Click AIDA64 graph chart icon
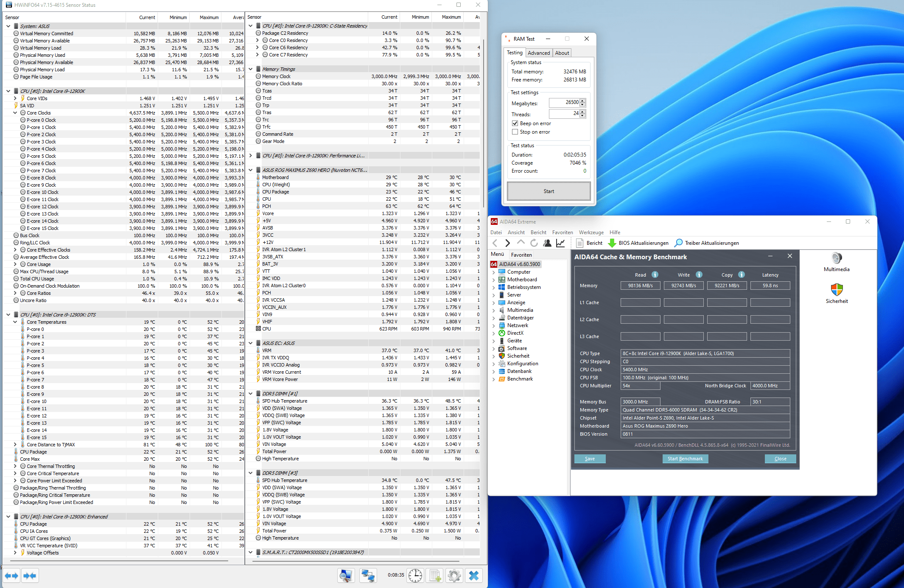 (560, 243)
